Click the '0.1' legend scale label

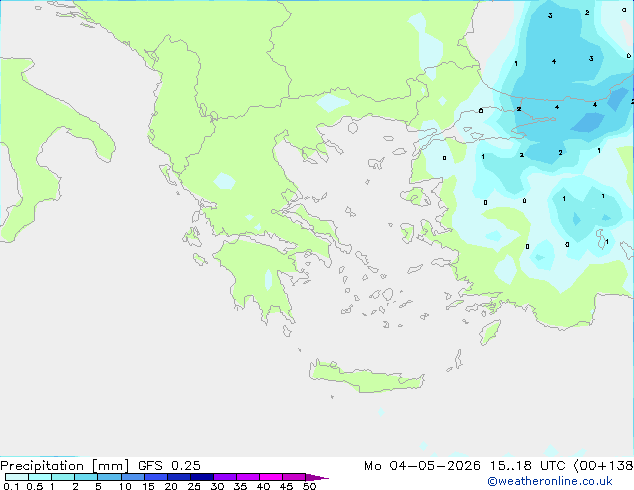coord(11,486)
